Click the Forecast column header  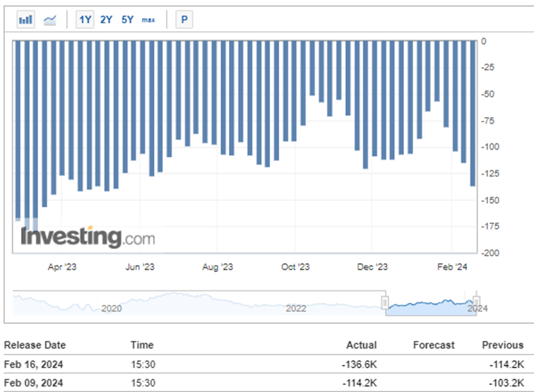coord(434,345)
